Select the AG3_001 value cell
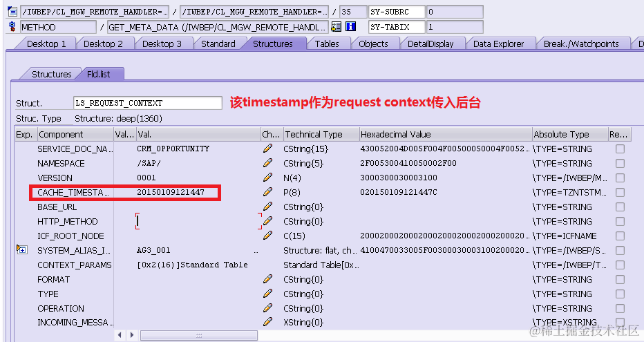 153,250
